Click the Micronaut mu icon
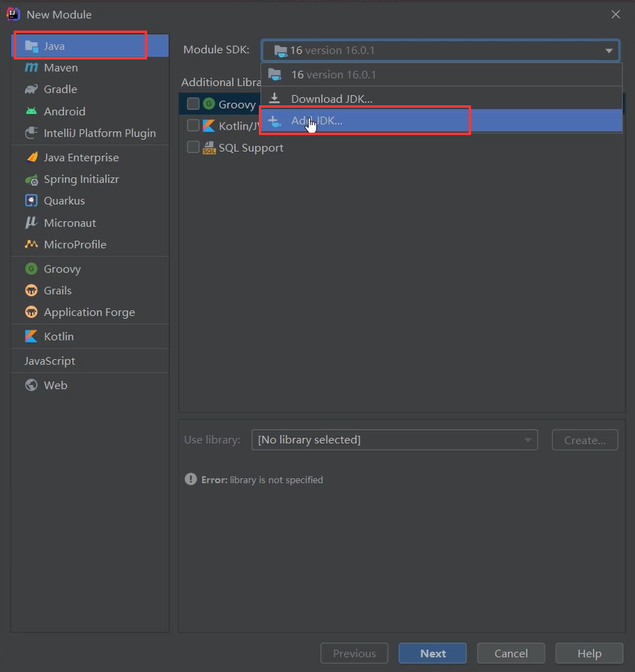635x672 pixels. pyautogui.click(x=31, y=223)
